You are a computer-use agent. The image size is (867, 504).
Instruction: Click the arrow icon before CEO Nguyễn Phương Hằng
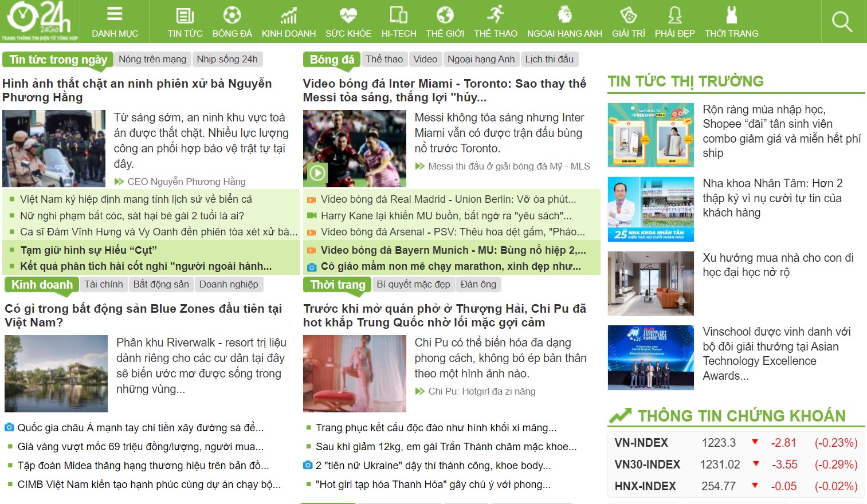tap(119, 182)
